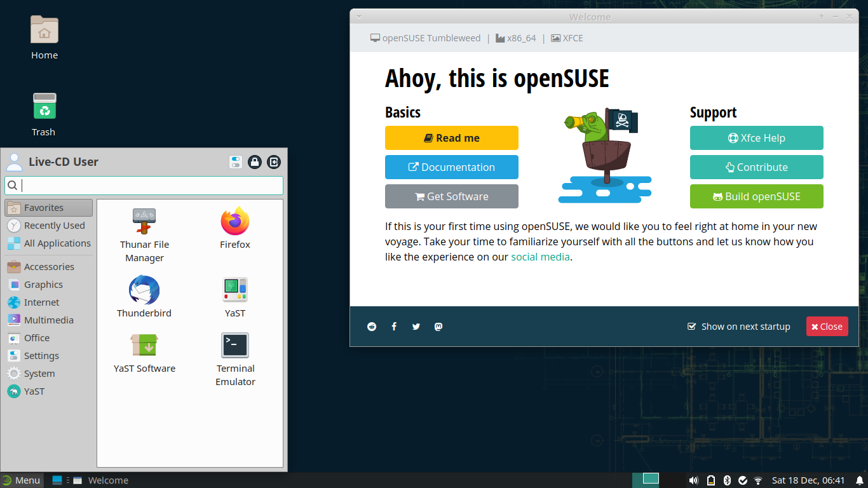868x488 pixels.
Task: Click the application search field
Action: (144, 186)
